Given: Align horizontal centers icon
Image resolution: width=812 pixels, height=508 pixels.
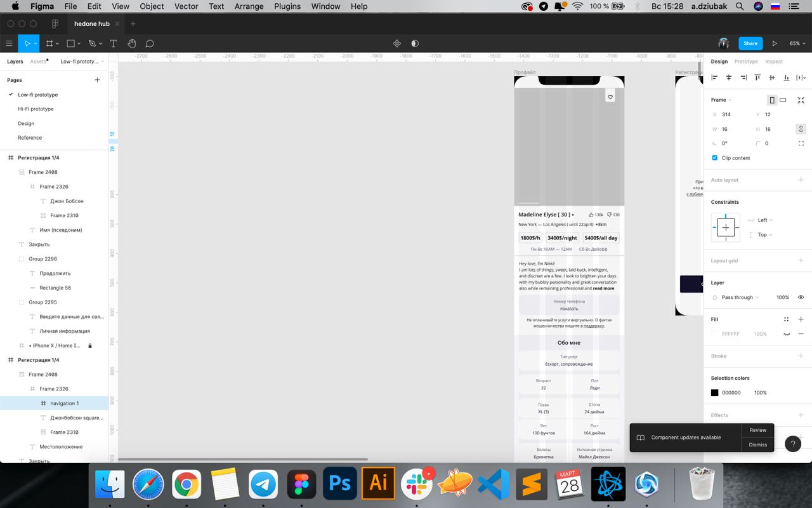Looking at the screenshot, I should [x=728, y=77].
